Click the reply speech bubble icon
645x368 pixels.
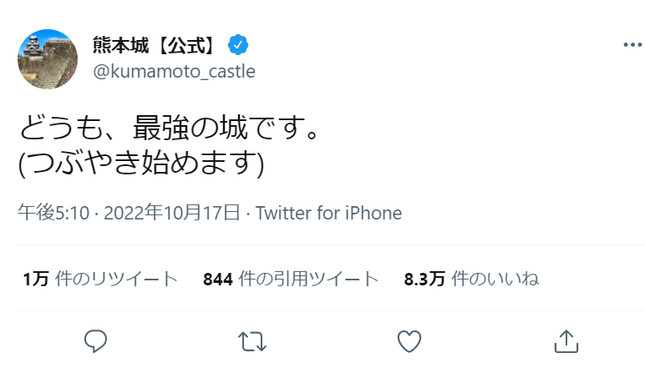click(x=95, y=341)
